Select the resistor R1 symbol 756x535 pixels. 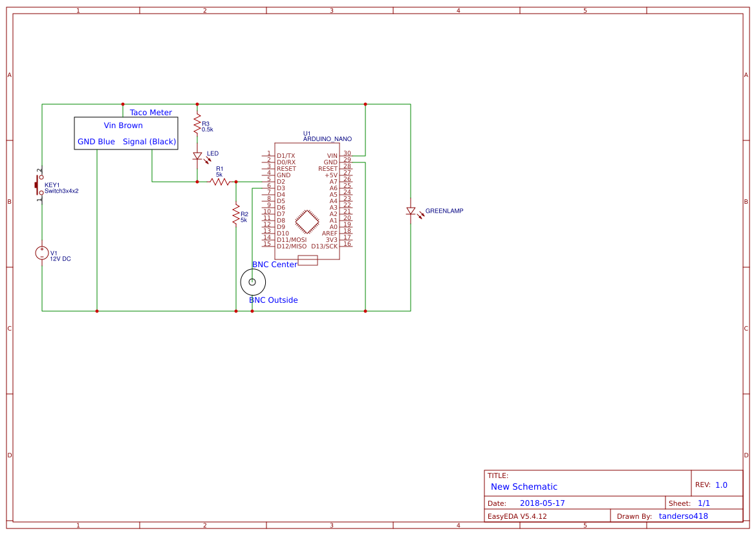(220, 182)
